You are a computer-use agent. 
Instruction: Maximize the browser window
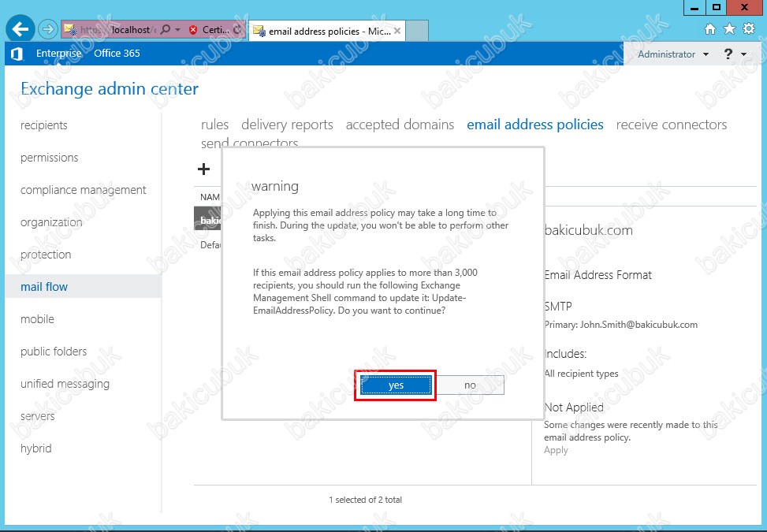tap(716, 7)
